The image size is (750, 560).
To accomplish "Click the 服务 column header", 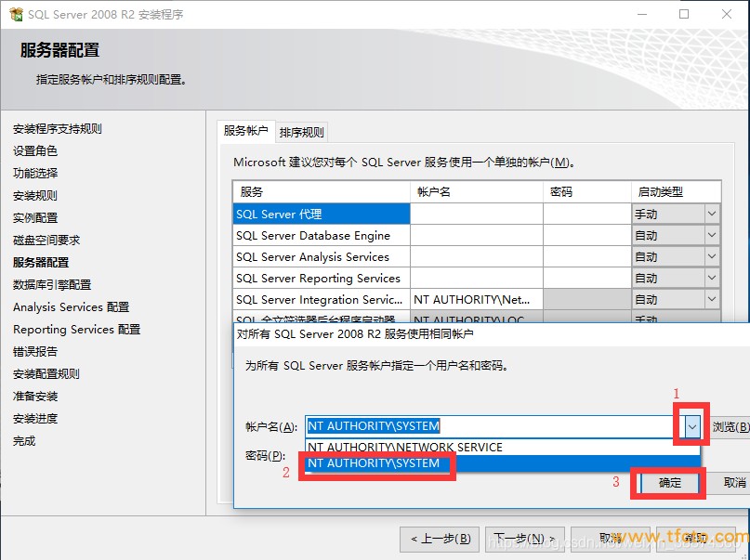I will tap(322, 191).
